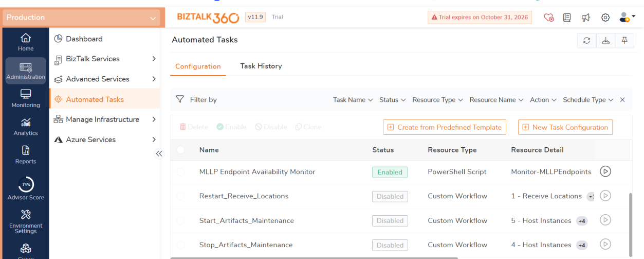Viewport: 644px width, 259px height.
Task: Open Monitoring from the left rail
Action: pyautogui.click(x=26, y=98)
